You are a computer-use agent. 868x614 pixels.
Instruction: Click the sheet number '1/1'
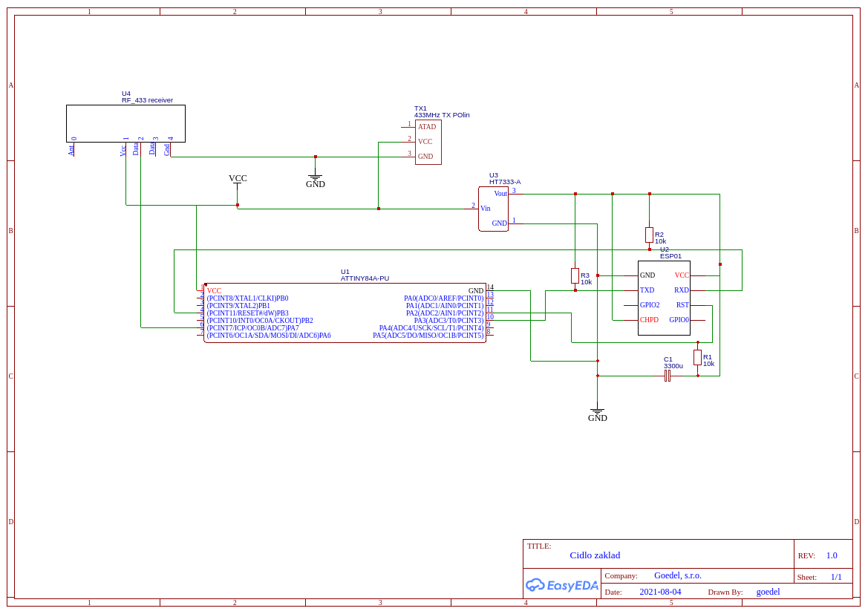(x=836, y=577)
